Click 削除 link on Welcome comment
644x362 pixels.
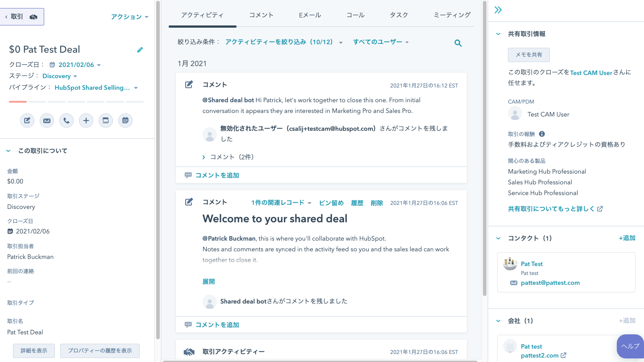[x=377, y=203]
